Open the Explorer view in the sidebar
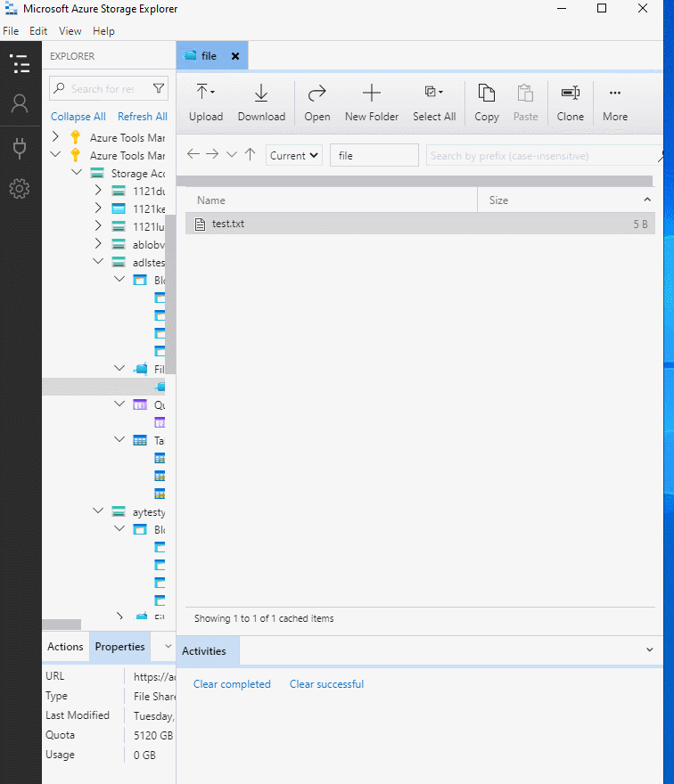Viewport: 674px width, 784px height. tap(20, 64)
